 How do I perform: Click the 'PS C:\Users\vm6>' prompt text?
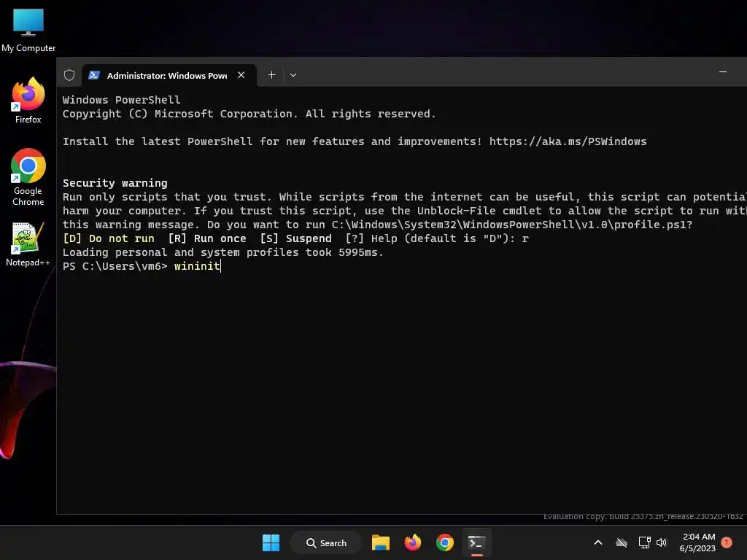[115, 266]
